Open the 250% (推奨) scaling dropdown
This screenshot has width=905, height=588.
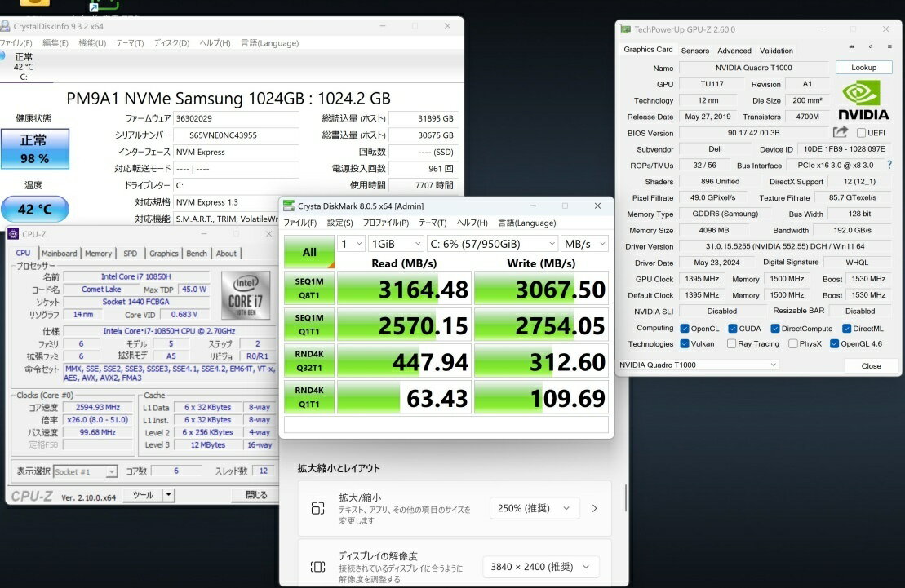coord(535,508)
